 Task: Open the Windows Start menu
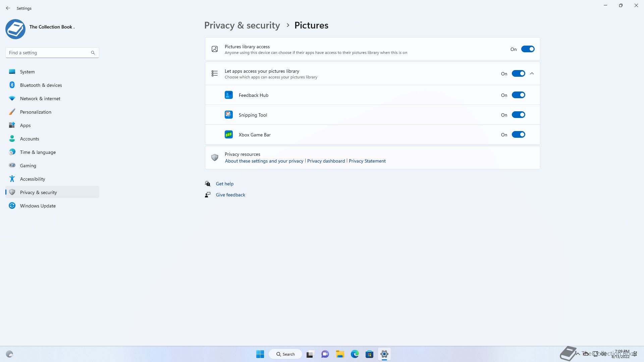[260, 354]
